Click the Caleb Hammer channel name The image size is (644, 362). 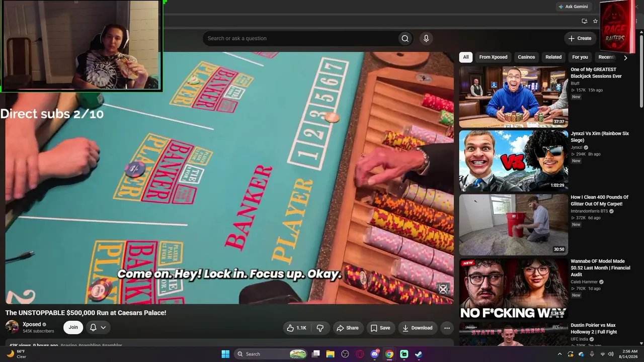[x=584, y=282]
